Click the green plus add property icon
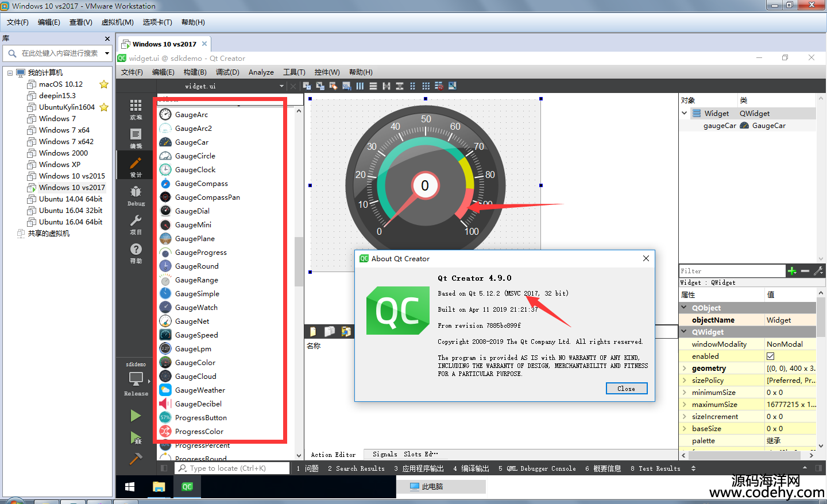The height and width of the screenshot is (504, 827). tap(792, 271)
